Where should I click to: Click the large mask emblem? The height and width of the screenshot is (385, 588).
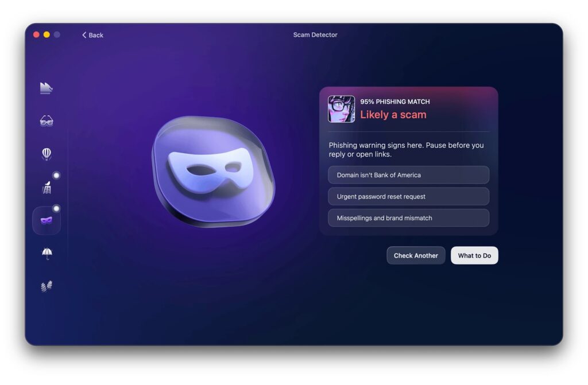tap(213, 172)
